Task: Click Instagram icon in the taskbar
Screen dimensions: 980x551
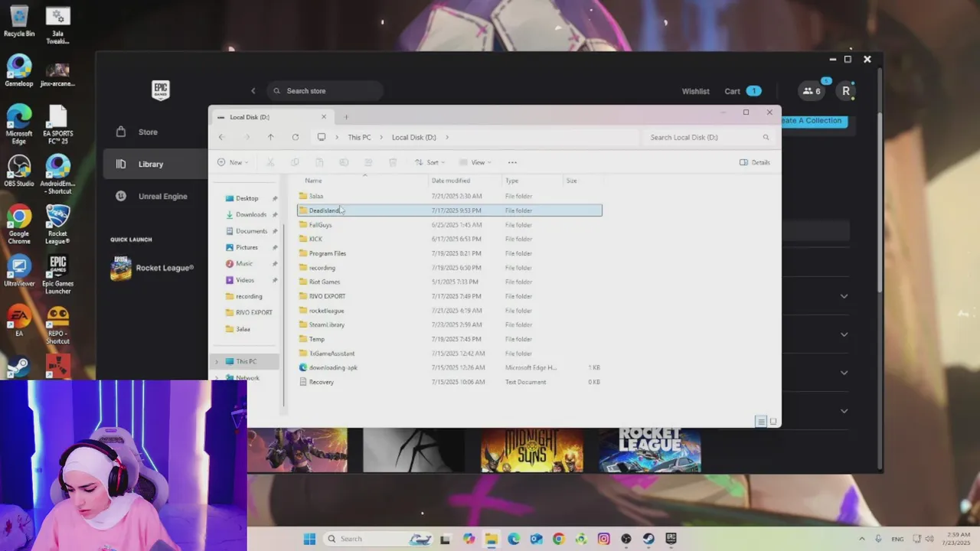Action: point(603,539)
